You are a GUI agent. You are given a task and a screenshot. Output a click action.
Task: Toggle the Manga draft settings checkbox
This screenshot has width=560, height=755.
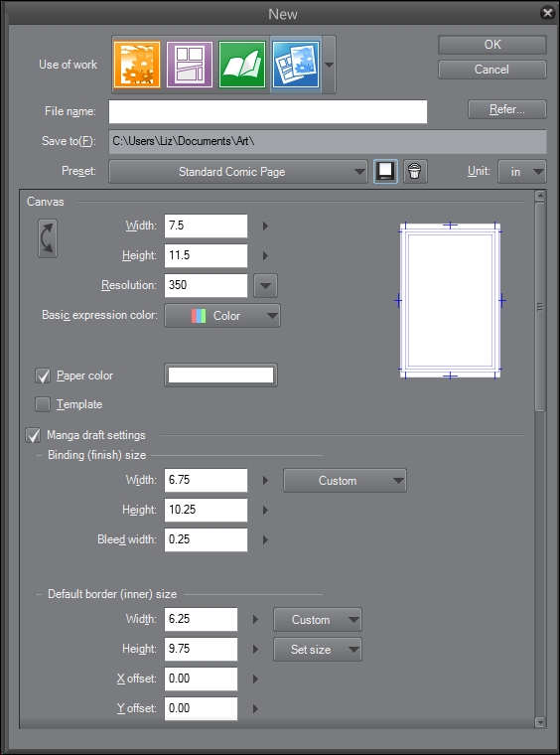tap(33, 435)
